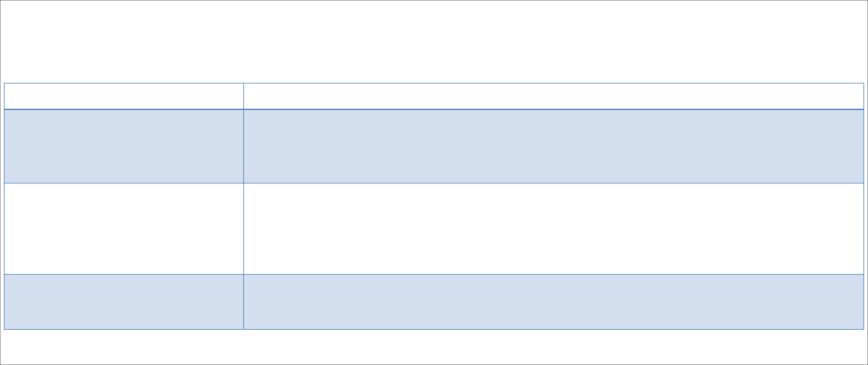Screen dimensions: 868x365
Task: Select the right cell in first blue-shaded row
Action: click(553, 146)
